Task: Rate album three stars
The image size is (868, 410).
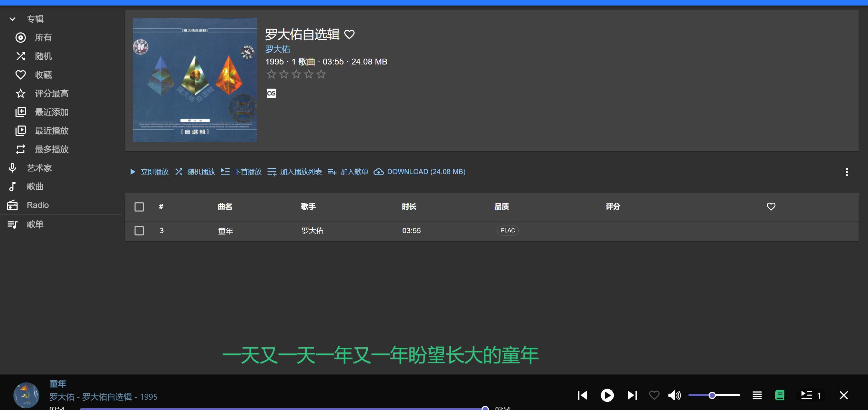Action: click(x=296, y=74)
